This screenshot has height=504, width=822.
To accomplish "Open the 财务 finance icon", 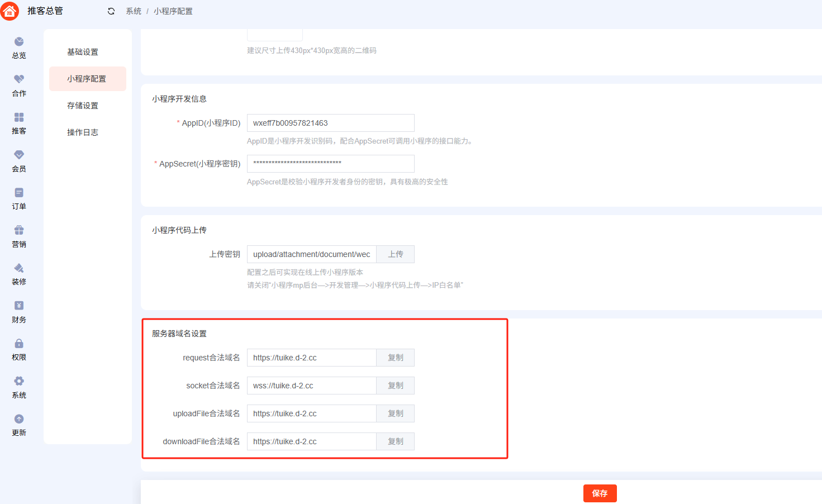I will [19, 306].
